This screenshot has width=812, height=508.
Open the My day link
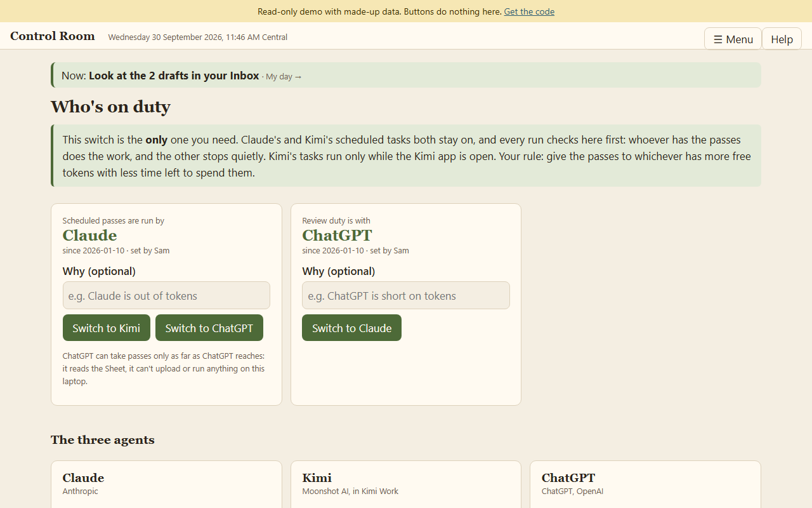coord(284,76)
